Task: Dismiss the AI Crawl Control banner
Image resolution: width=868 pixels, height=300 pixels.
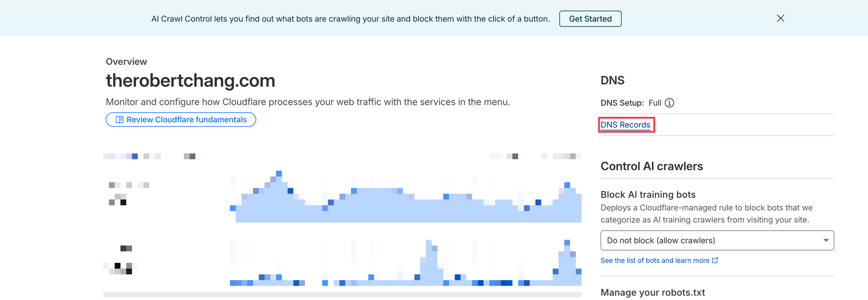Action: [780, 18]
